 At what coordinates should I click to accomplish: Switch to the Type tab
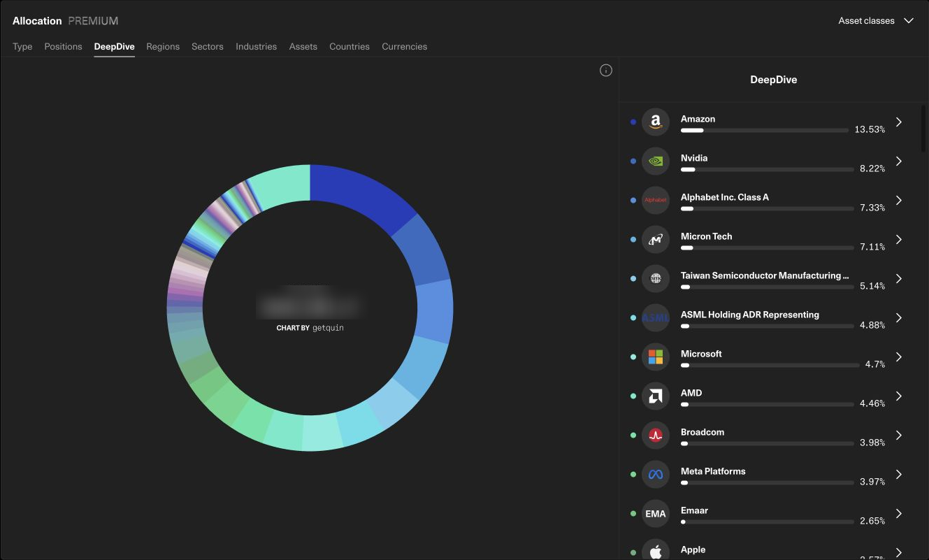tap(22, 46)
